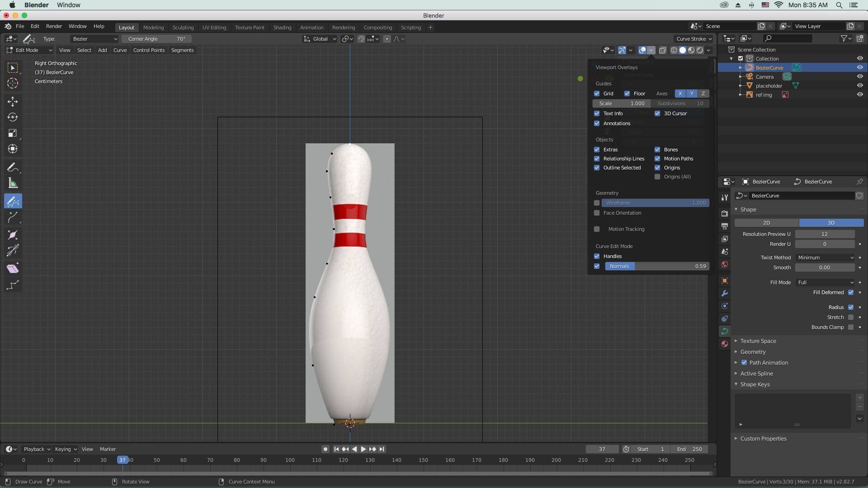Set curve shape to 2D
The height and width of the screenshot is (488, 868).
click(x=766, y=223)
